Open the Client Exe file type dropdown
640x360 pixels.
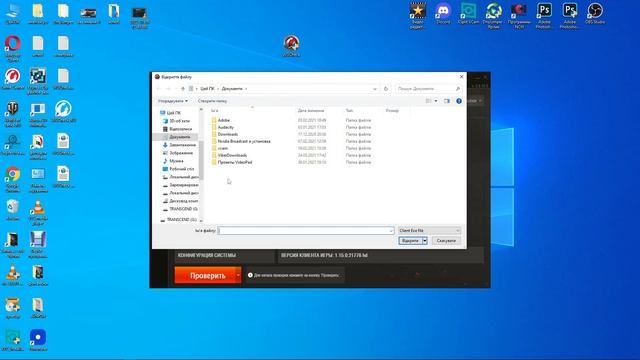[429, 231]
